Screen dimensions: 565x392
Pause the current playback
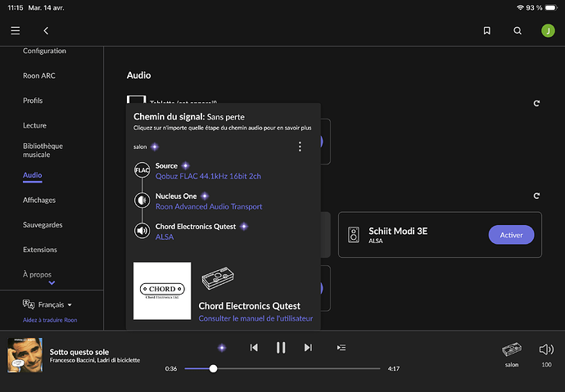(281, 347)
